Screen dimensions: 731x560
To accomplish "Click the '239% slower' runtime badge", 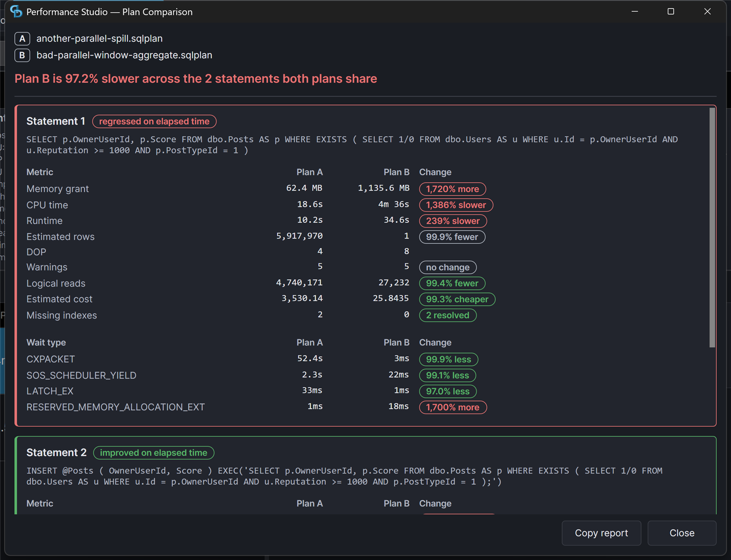I will pyautogui.click(x=453, y=221).
